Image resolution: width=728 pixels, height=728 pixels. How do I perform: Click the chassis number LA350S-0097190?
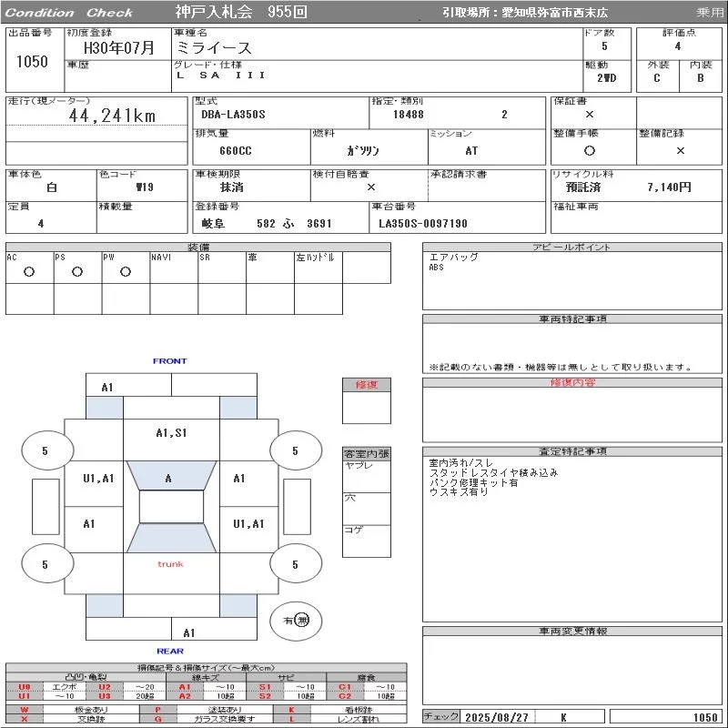423,223
